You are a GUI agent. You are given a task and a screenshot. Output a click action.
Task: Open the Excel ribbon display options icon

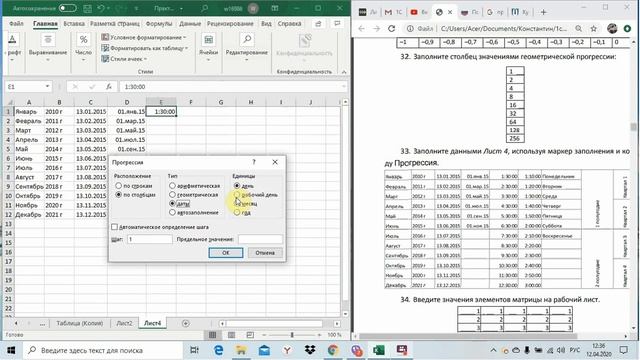pos(275,8)
